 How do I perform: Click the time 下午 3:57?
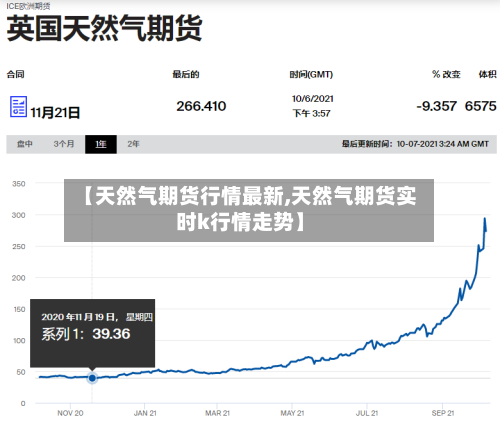pos(311,113)
